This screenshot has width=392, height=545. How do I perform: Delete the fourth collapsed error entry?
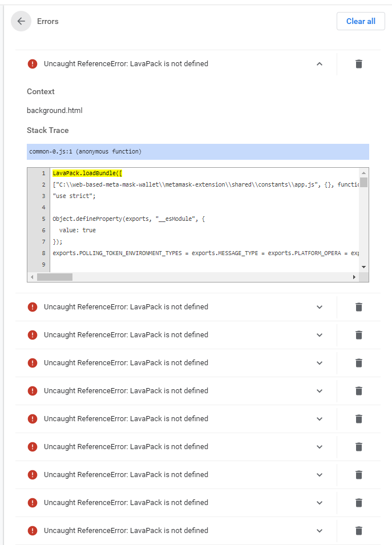[358, 391]
